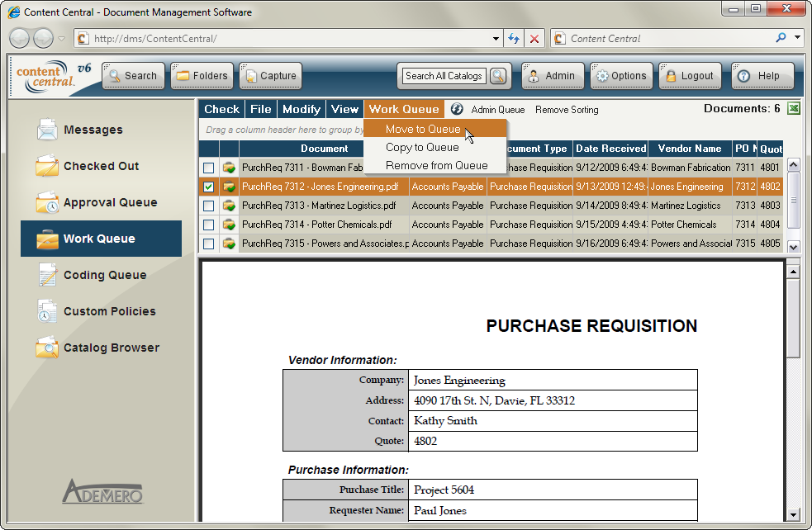Sort by the Date Received column header
The height and width of the screenshot is (530, 812).
point(610,149)
